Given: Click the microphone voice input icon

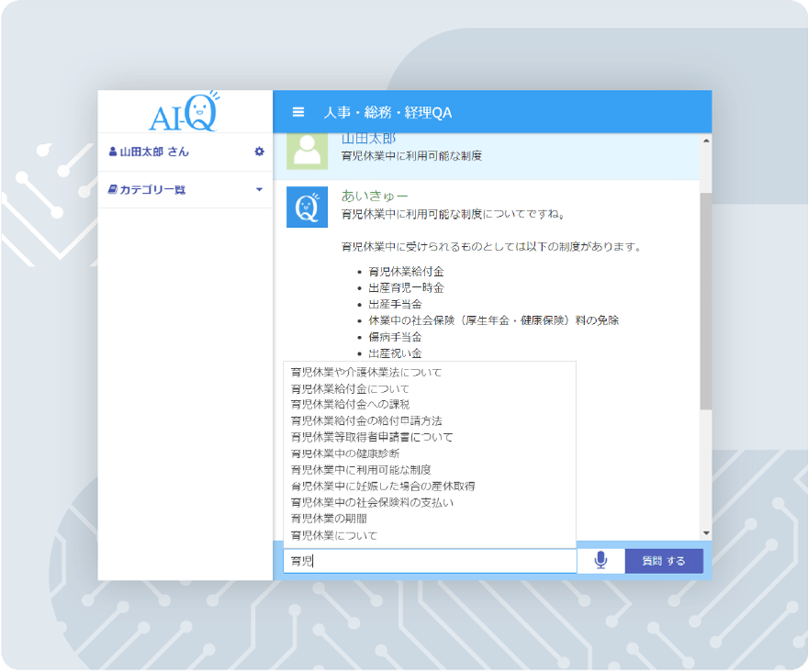Looking at the screenshot, I should point(600,560).
